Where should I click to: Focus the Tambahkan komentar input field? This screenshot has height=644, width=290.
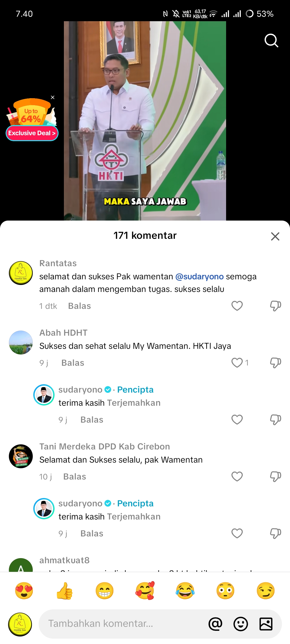tap(122, 624)
